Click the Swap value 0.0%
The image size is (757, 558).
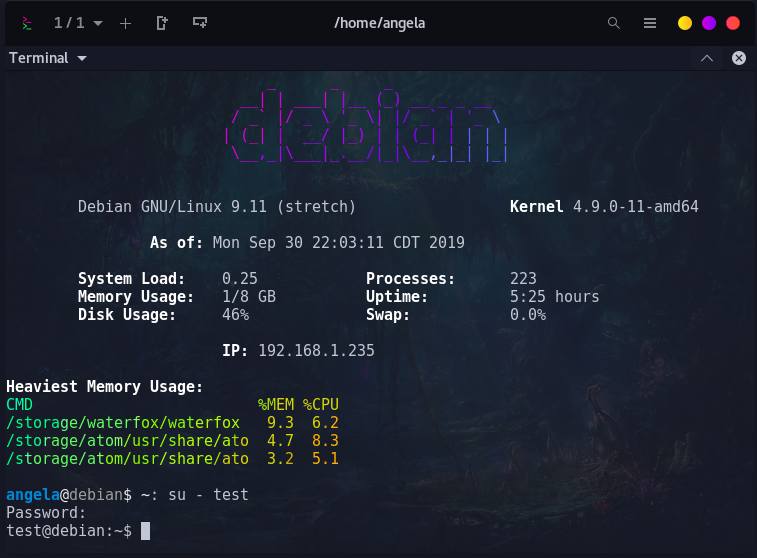coord(528,315)
